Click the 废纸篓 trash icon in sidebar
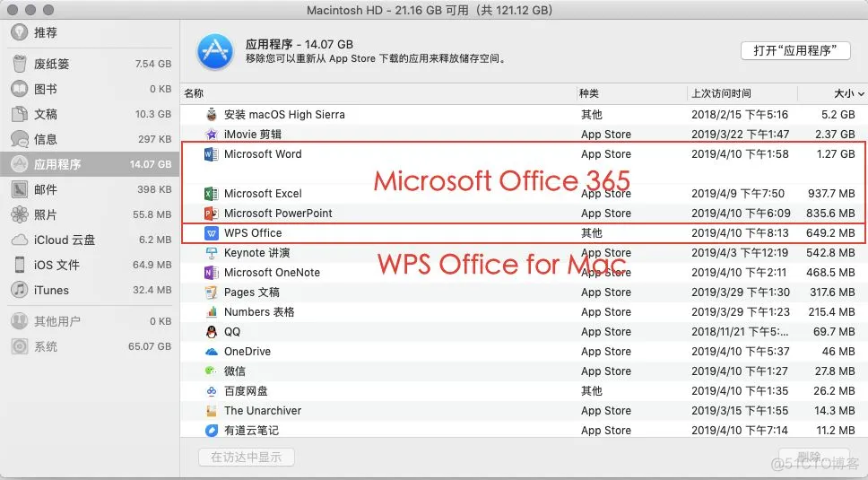This screenshot has width=868, height=480. click(20, 64)
